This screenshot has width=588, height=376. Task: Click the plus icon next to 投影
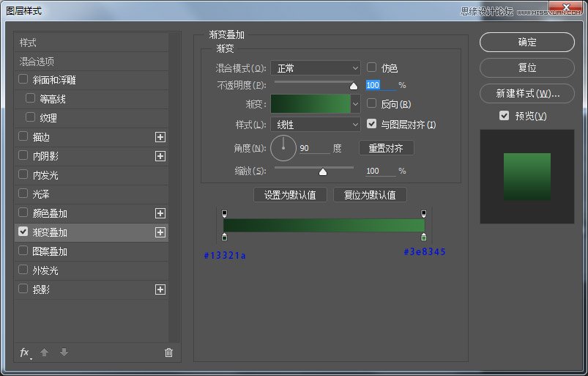160,290
